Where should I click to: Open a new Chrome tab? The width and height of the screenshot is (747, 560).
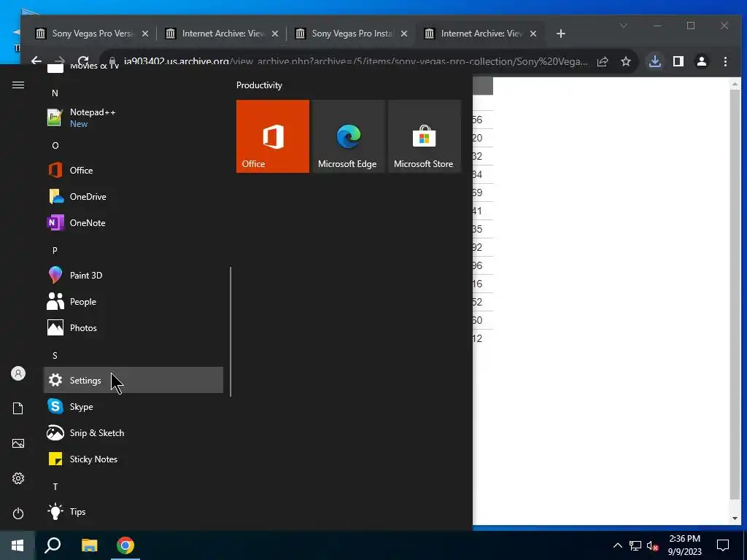point(561,34)
